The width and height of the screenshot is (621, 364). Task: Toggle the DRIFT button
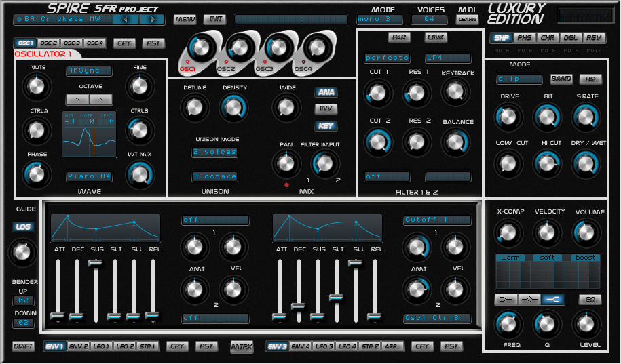pyautogui.click(x=23, y=346)
